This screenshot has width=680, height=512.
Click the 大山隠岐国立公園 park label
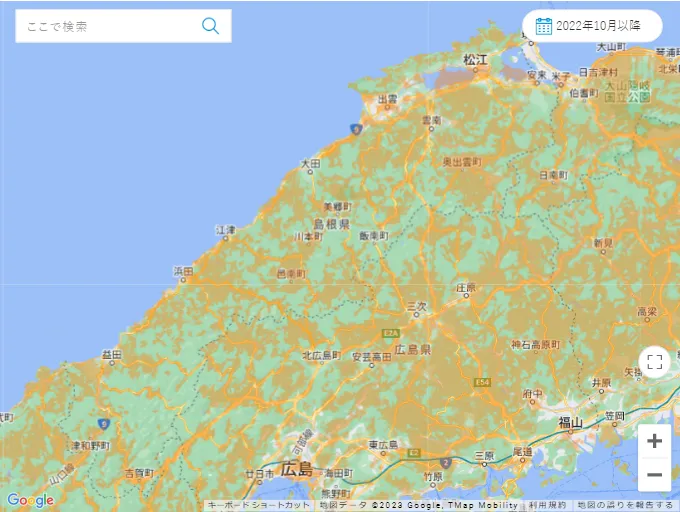(x=628, y=91)
